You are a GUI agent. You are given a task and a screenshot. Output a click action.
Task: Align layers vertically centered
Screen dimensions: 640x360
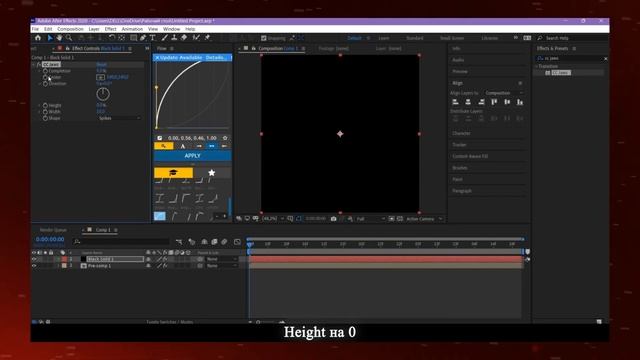click(507, 102)
